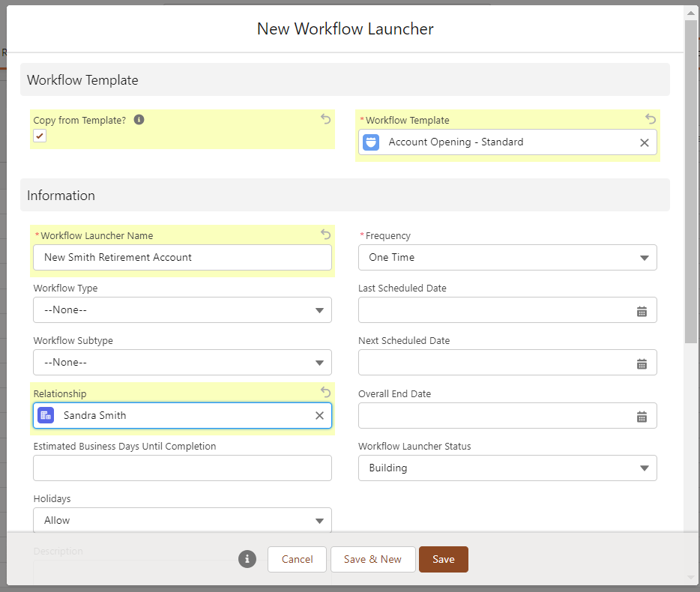Click the Save button
700x592 pixels.
[x=443, y=560]
